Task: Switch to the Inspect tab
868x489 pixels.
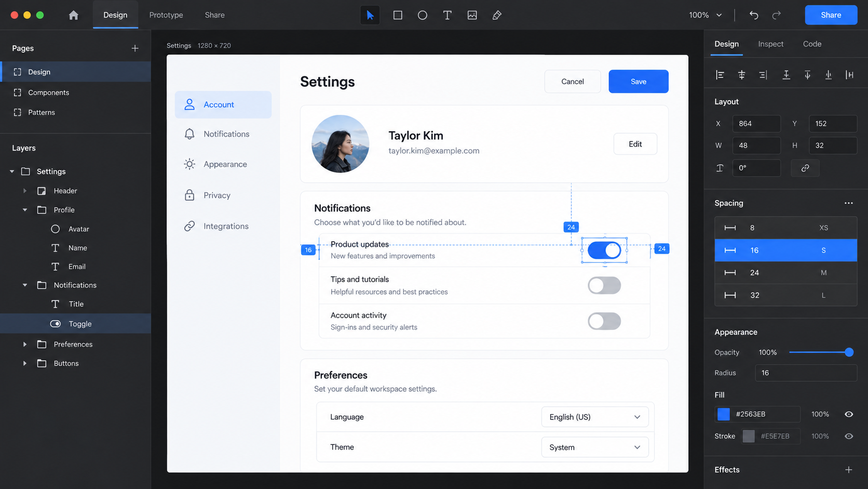Action: click(x=770, y=44)
